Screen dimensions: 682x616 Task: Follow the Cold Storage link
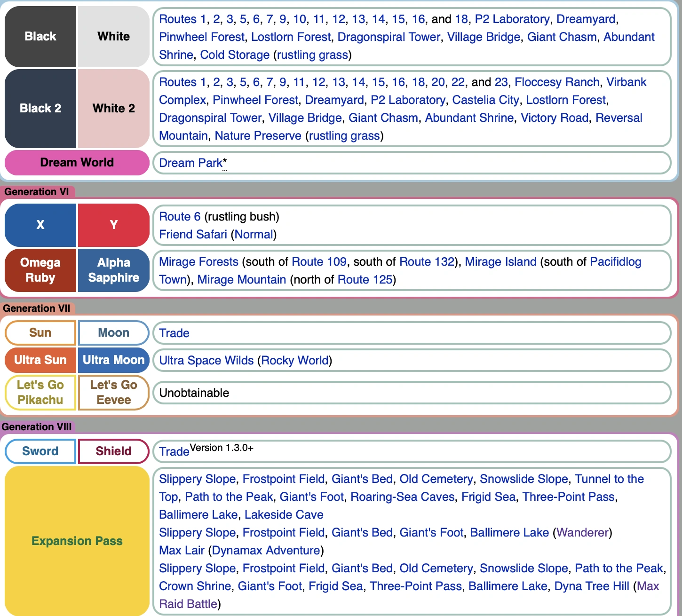point(235,55)
